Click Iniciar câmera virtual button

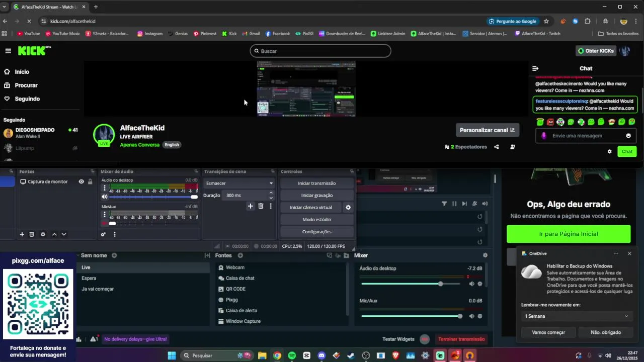(x=310, y=208)
